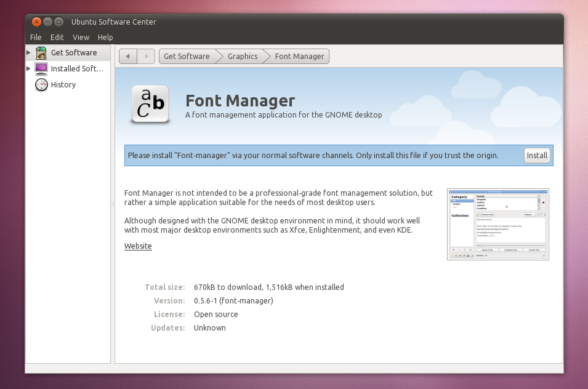Click the 'Unknown' updates value
Screen dimensions: 588x389
click(x=209, y=327)
